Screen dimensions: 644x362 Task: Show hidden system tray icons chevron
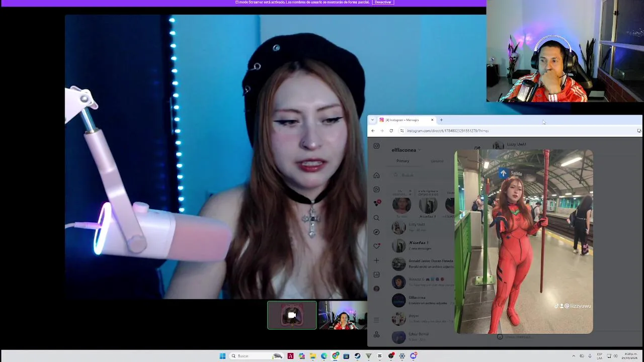(573, 356)
